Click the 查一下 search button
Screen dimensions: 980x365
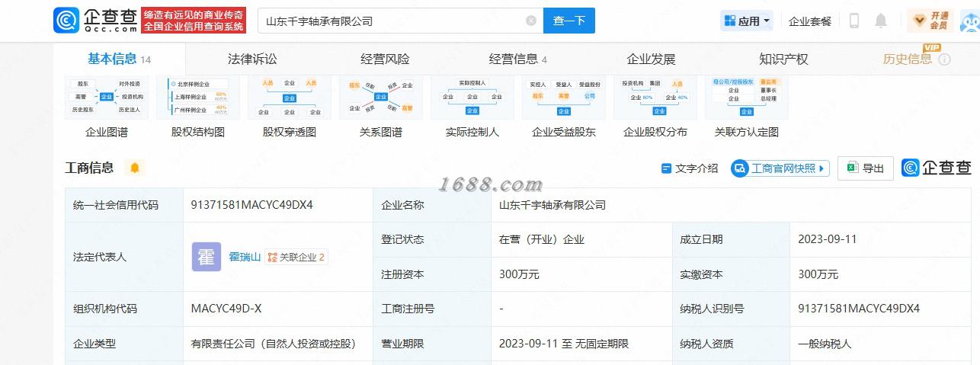click(569, 21)
